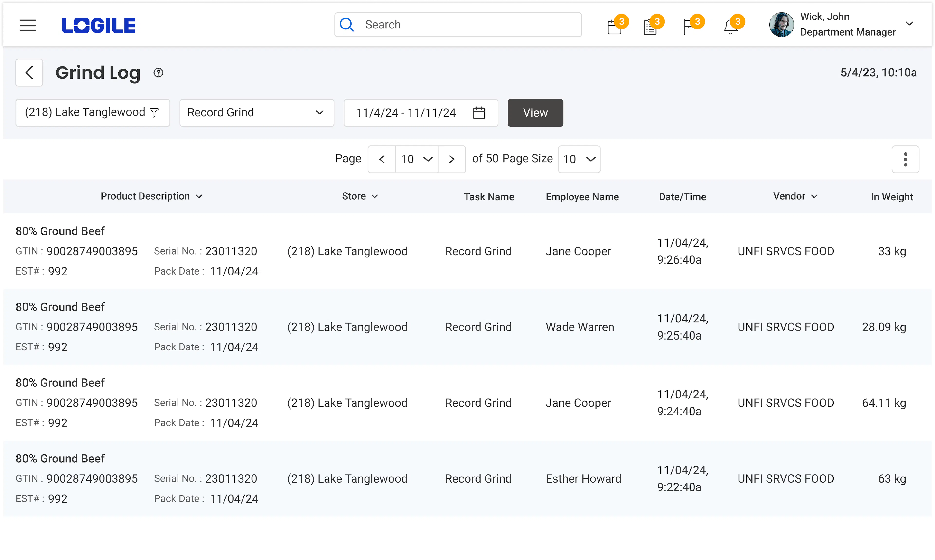Go to the next page of results
935x560 pixels.
tap(451, 159)
